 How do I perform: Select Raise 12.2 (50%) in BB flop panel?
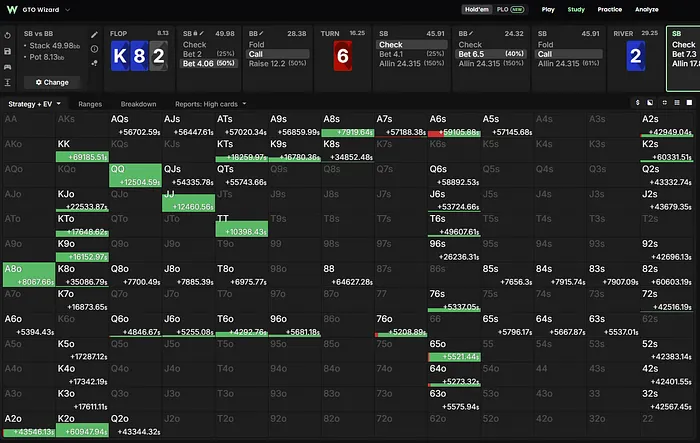[277, 63]
